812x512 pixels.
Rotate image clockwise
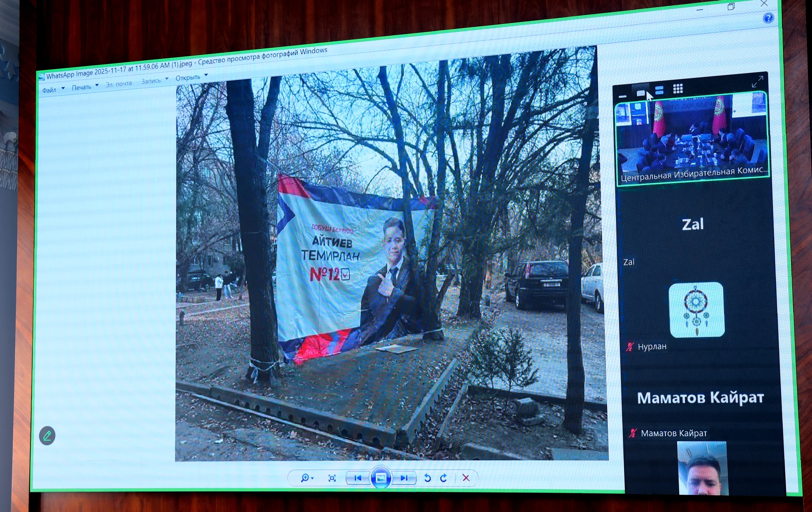coord(444,478)
